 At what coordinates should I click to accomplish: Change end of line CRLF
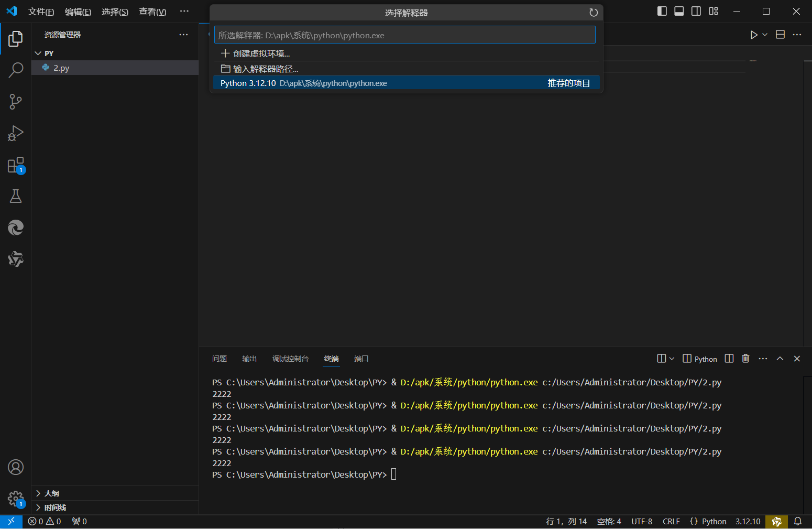point(671,522)
